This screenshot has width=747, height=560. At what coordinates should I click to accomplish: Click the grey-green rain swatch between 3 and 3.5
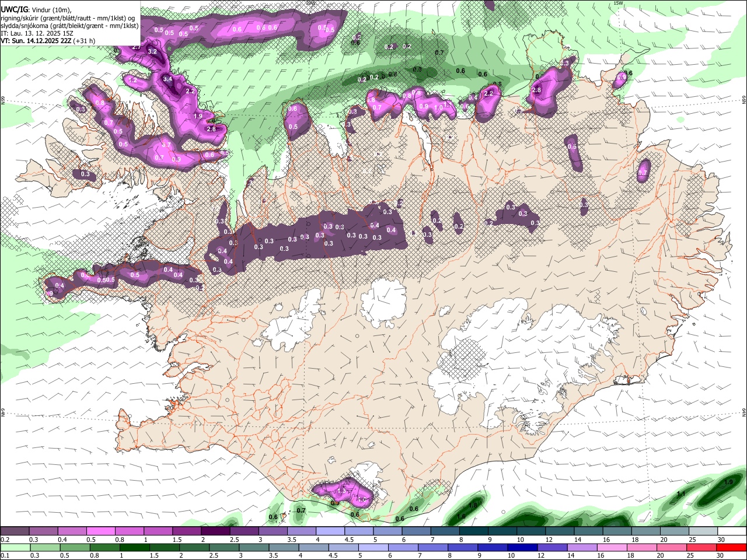pos(253,547)
